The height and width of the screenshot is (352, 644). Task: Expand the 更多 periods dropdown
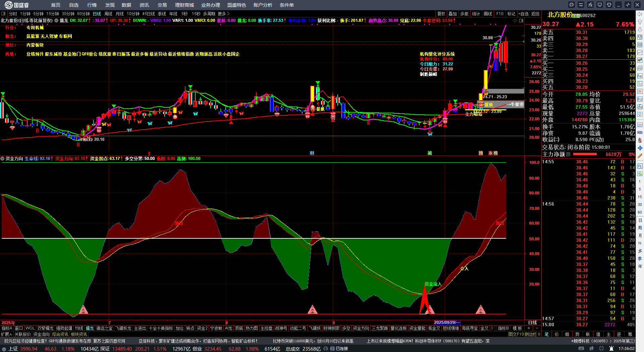coord(223,14)
